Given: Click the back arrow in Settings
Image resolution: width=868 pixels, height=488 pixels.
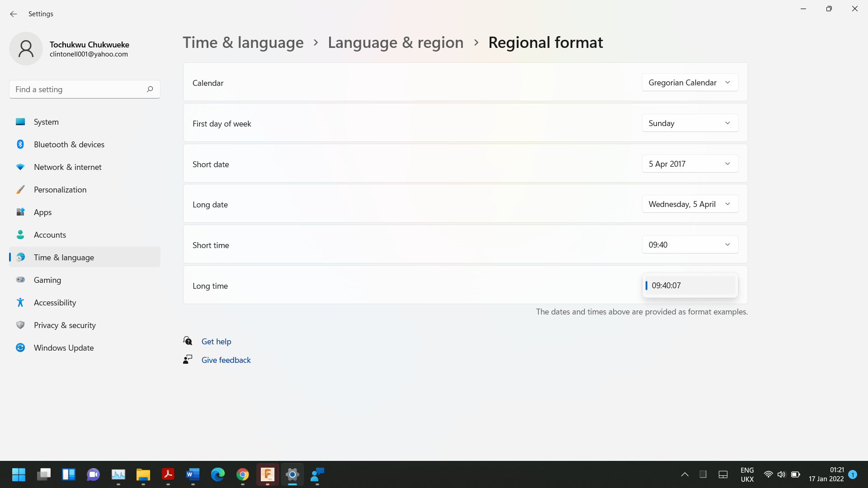Looking at the screenshot, I should tap(14, 14).
